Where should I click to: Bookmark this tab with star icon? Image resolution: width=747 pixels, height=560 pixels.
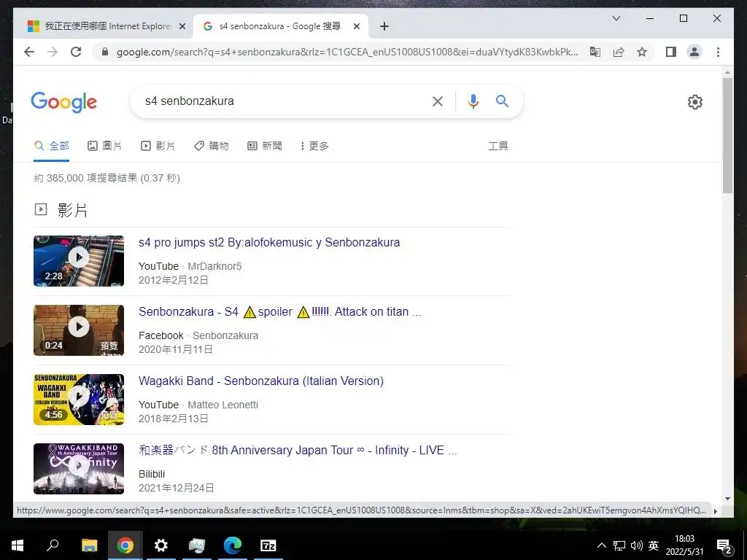642,52
